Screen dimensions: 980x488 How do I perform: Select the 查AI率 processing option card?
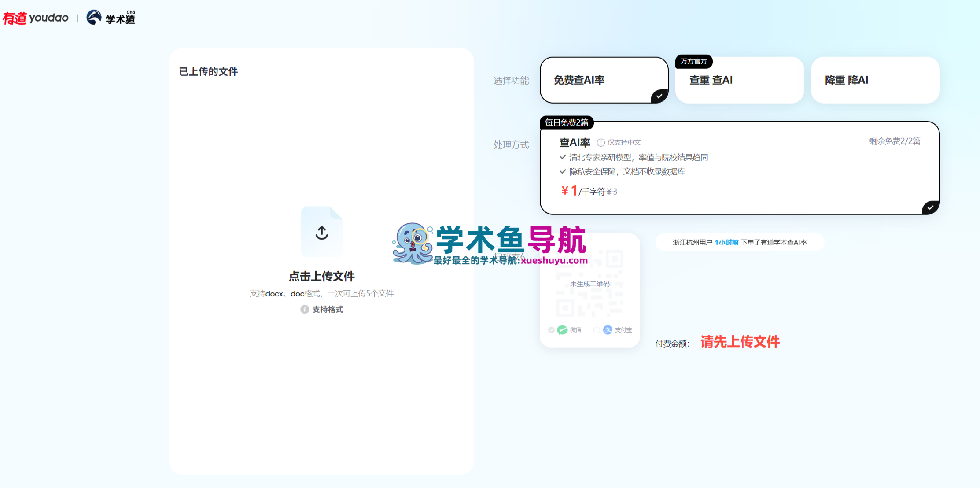point(740,168)
